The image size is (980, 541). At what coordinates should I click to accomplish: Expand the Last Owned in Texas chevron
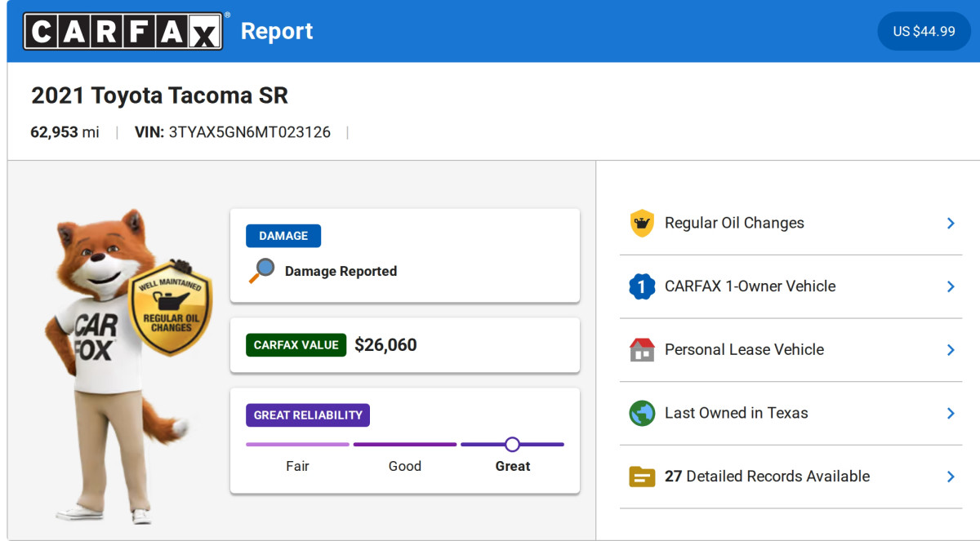[x=951, y=413]
